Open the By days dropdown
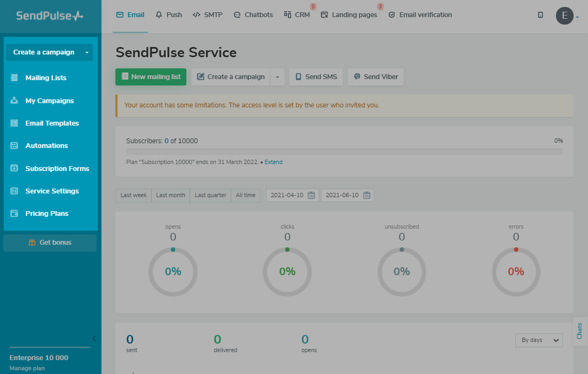The height and width of the screenshot is (374, 588). (x=538, y=340)
